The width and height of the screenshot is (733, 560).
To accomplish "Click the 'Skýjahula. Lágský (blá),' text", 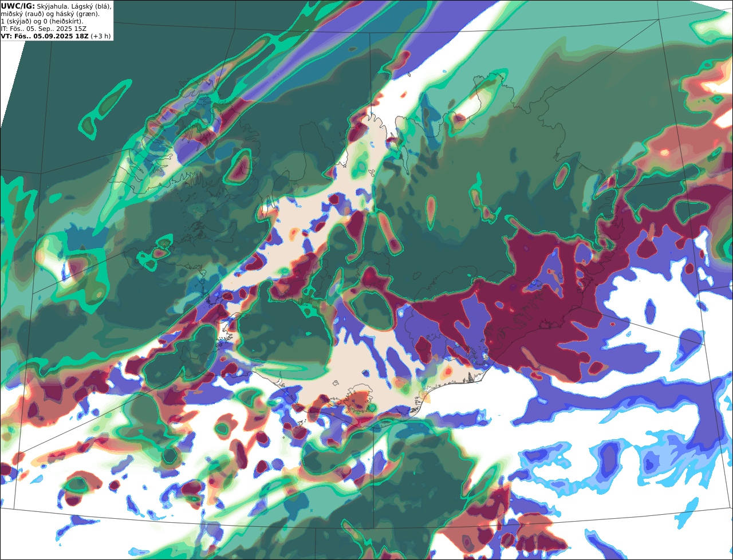I will (x=74, y=6).
